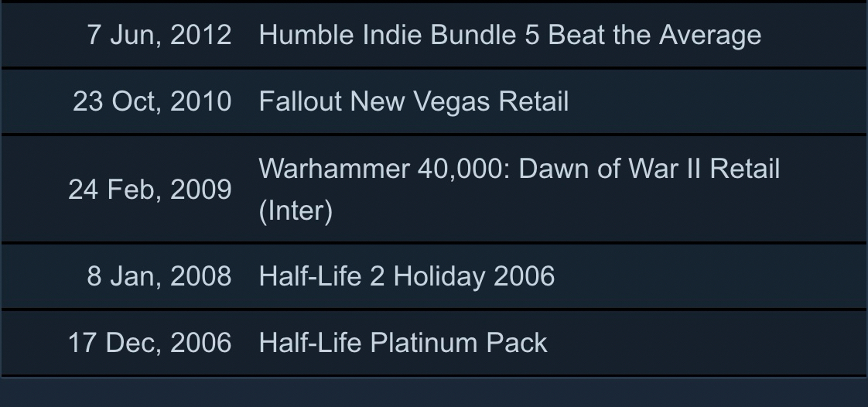Click the 24 Feb, 2009 date cell
This screenshot has height=407, width=868.
click(149, 190)
